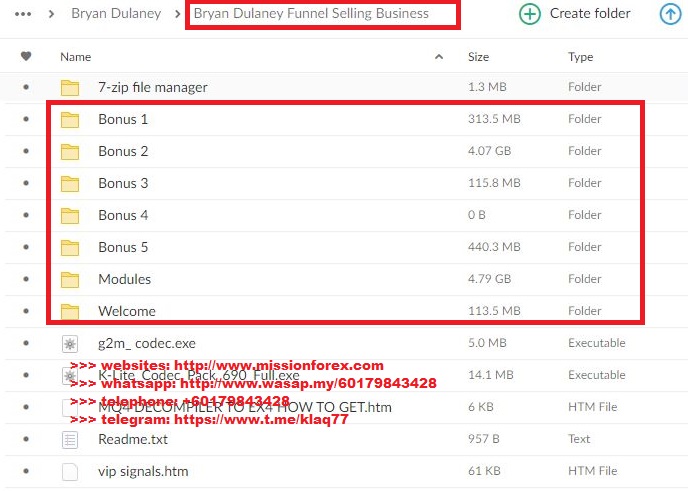Toggle the favorite dot for Readme.txt
Screen dimensions: 688x491
(26, 439)
